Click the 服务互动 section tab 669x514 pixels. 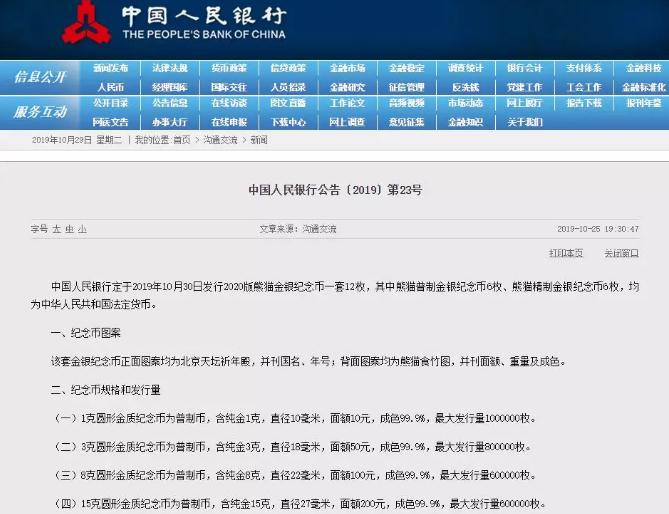coord(40,112)
